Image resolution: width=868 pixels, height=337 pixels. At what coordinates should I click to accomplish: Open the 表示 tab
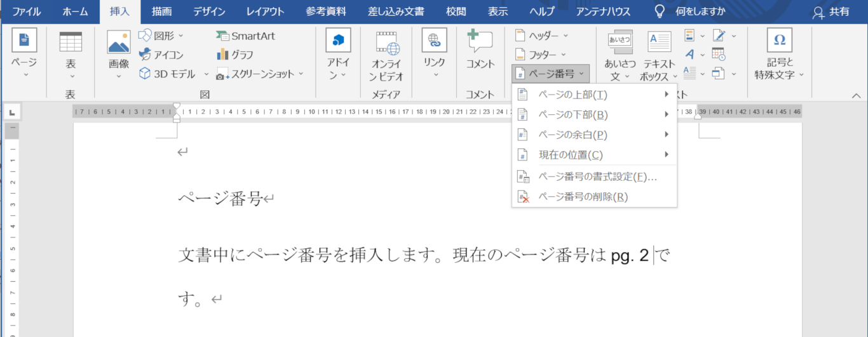click(498, 11)
